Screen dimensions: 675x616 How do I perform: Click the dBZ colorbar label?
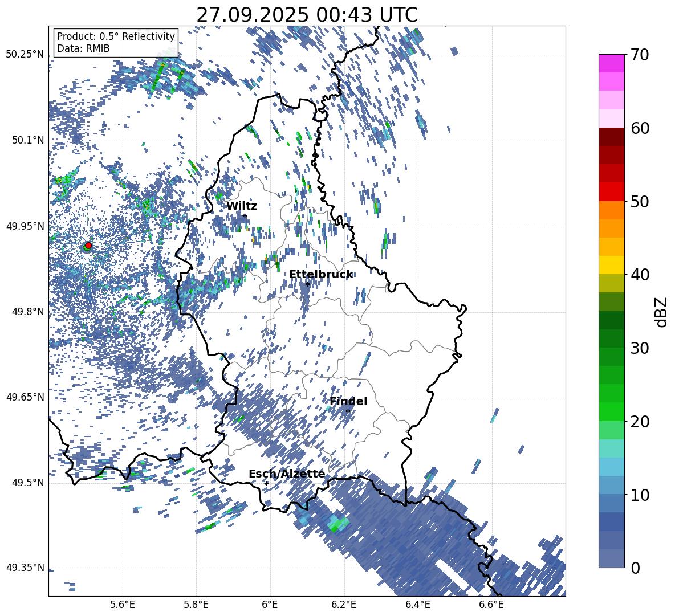click(662, 312)
